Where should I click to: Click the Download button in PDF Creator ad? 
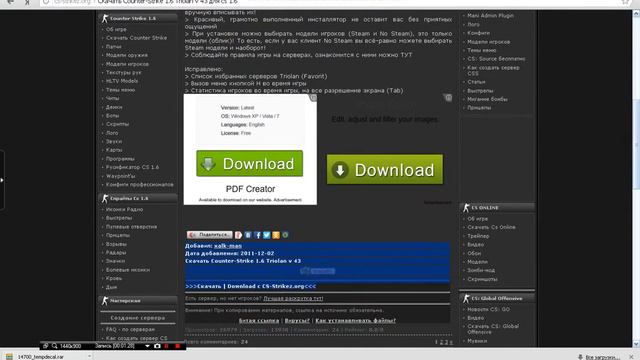[x=249, y=164]
